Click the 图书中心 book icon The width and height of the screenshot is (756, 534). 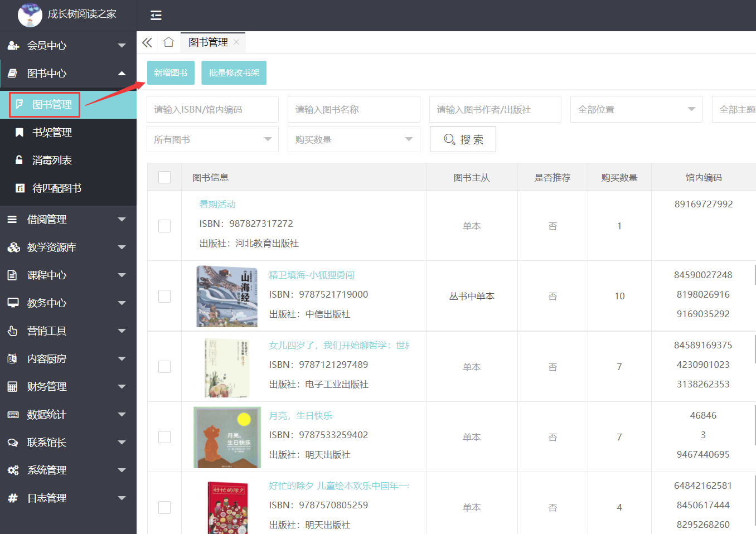coord(13,74)
